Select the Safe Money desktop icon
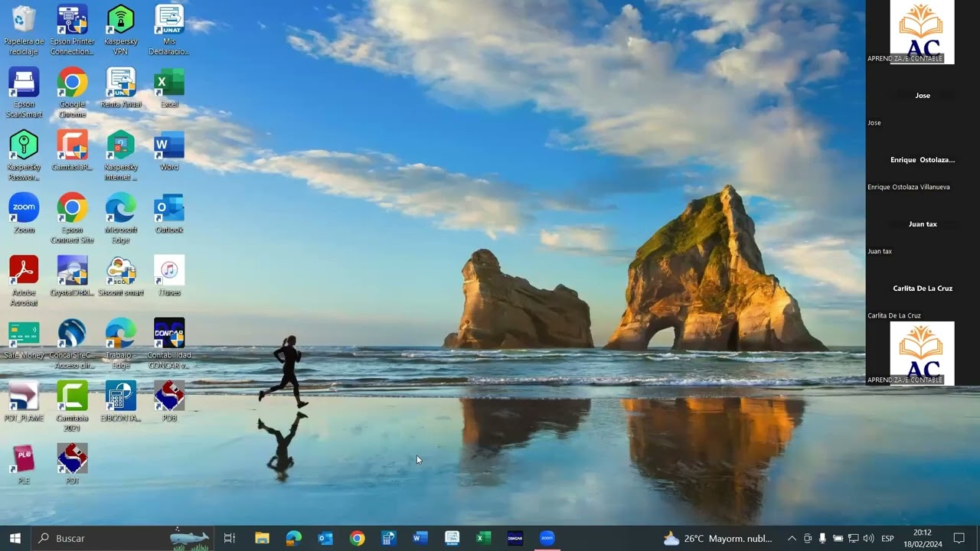The image size is (980, 551). (24, 339)
